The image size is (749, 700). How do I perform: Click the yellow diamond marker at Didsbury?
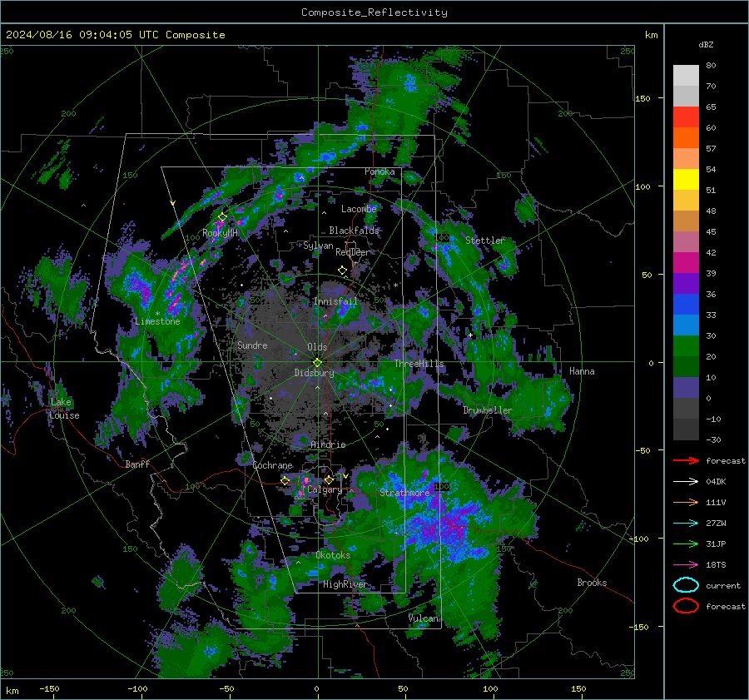click(x=317, y=363)
